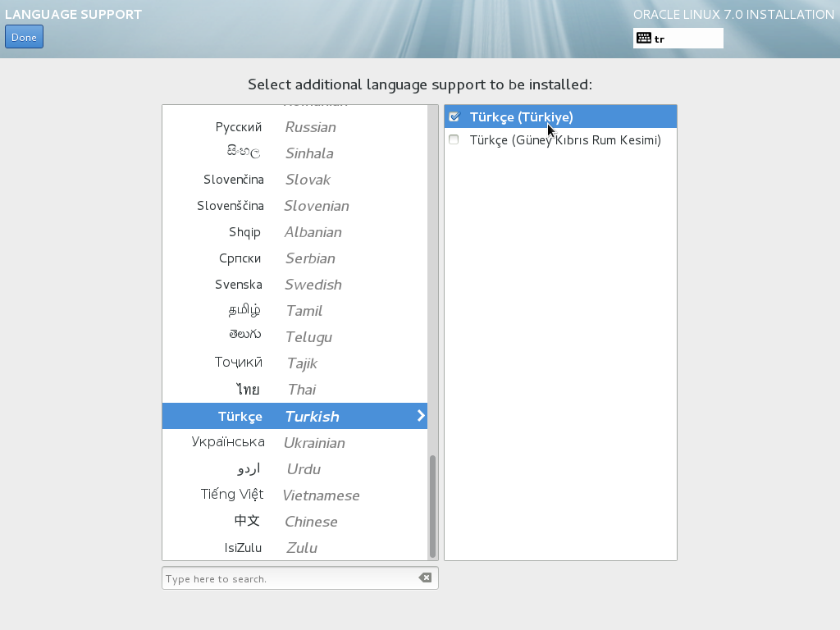Click the tr keyboard layout indicator
Screen dimensions: 840x630
coord(678,39)
